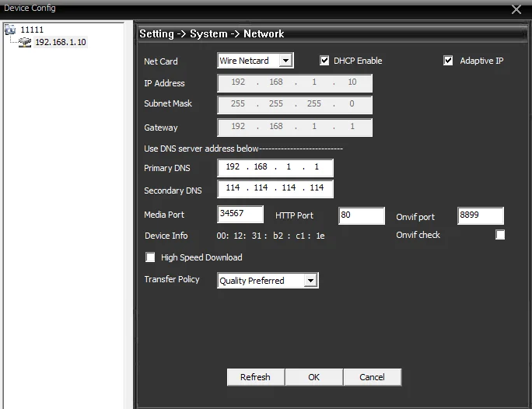The width and height of the screenshot is (532, 409).
Task: Select device 192.168.1.10 in the tree
Action: click(61, 42)
